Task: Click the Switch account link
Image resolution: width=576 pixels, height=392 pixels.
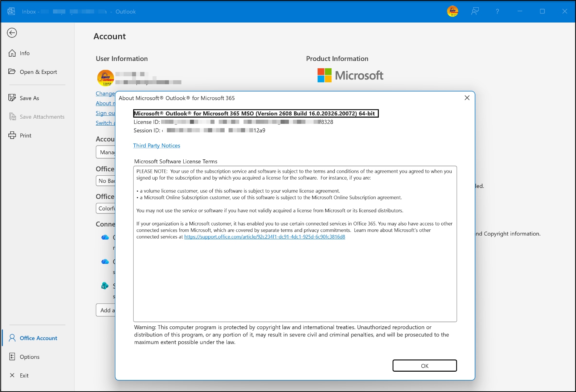Action: [x=105, y=123]
